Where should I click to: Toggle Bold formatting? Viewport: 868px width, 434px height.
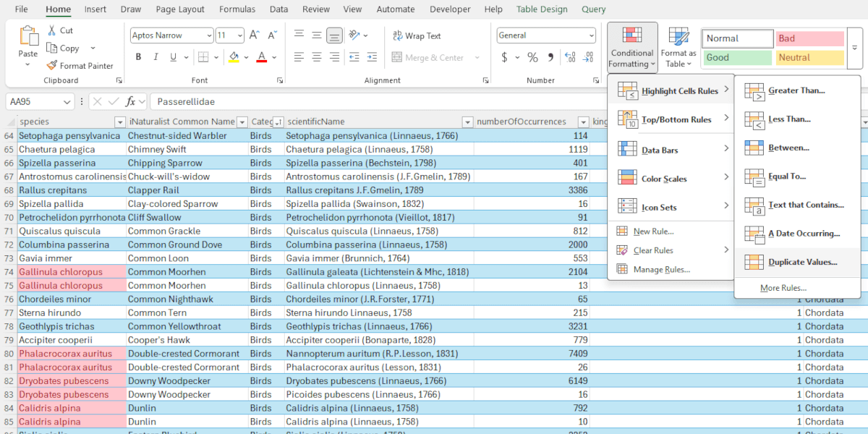[138, 57]
